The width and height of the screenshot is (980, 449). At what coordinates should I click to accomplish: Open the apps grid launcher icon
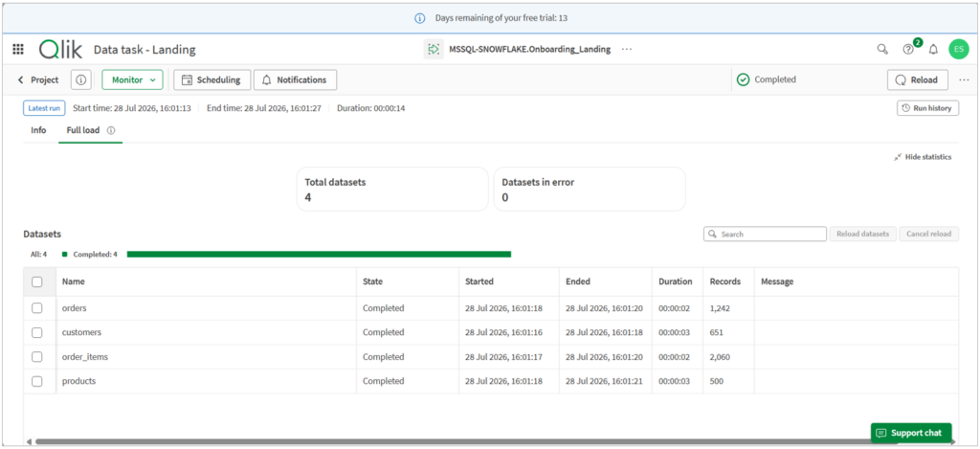coord(18,50)
